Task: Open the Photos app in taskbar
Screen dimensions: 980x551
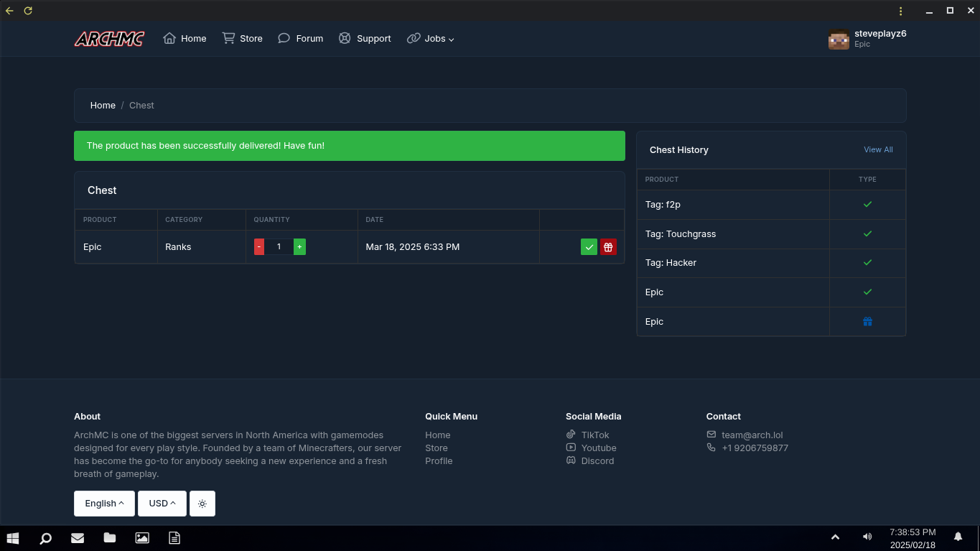Action: [x=142, y=537]
